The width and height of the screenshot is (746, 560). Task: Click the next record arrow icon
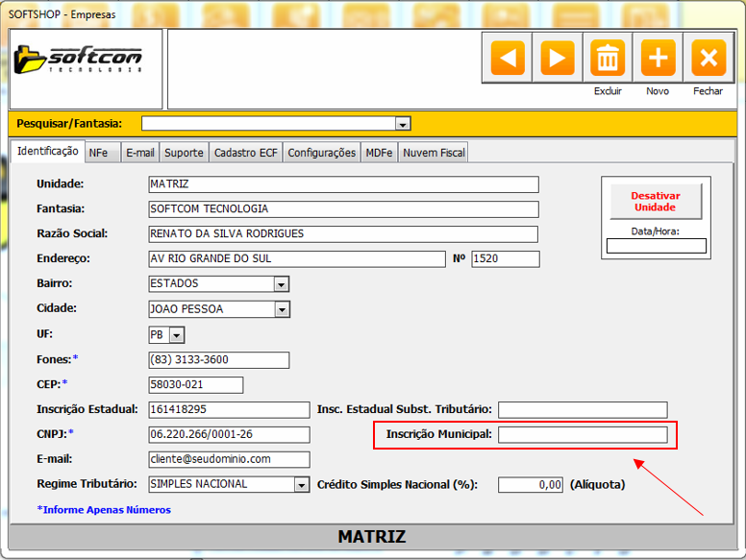coord(558,59)
